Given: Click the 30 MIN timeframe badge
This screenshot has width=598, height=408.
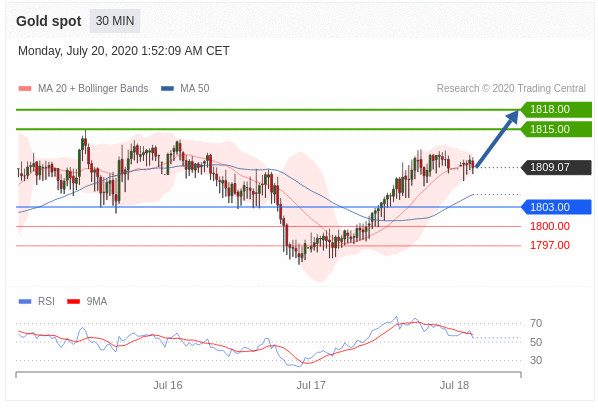Looking at the screenshot, I should click(115, 21).
